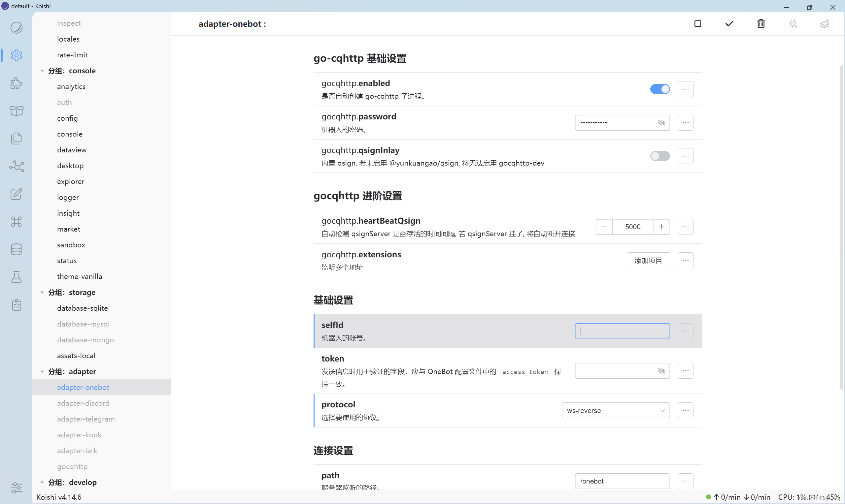
Task: Click the 添加项目 button for extensions
Action: (648, 261)
